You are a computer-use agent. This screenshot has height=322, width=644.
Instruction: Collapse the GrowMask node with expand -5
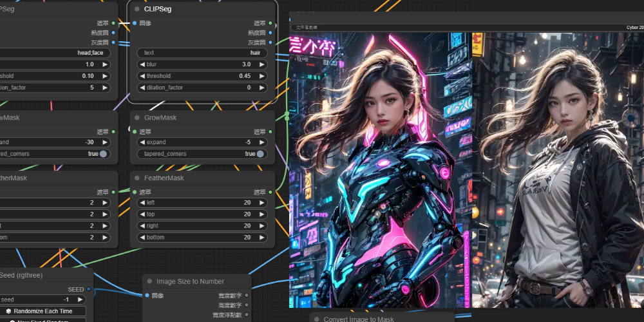coord(137,117)
